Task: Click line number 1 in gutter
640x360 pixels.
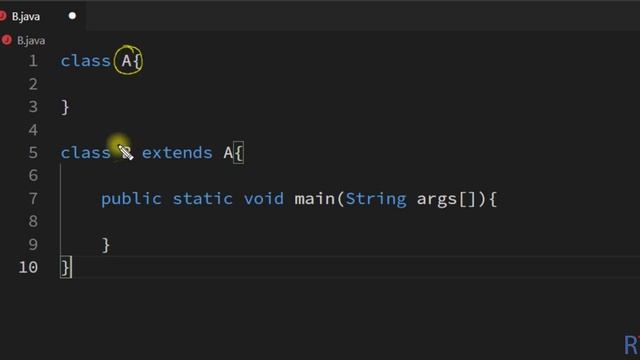Action: coord(33,61)
